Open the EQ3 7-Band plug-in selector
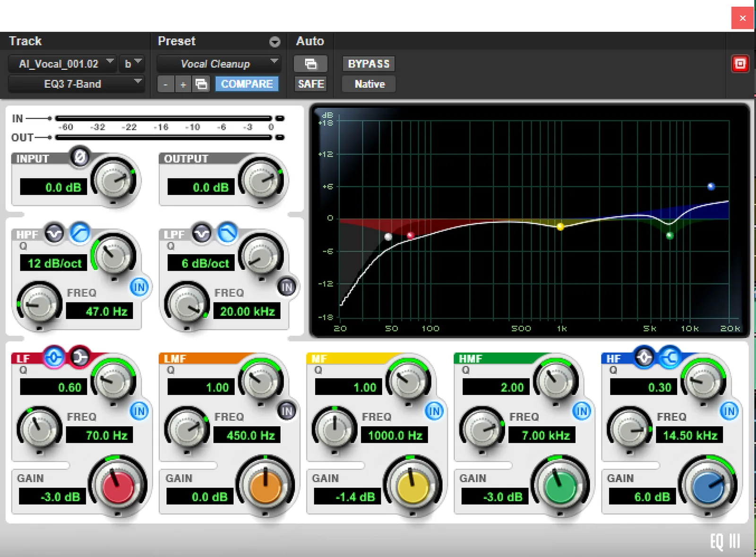This screenshot has height=557, width=756. pos(76,84)
